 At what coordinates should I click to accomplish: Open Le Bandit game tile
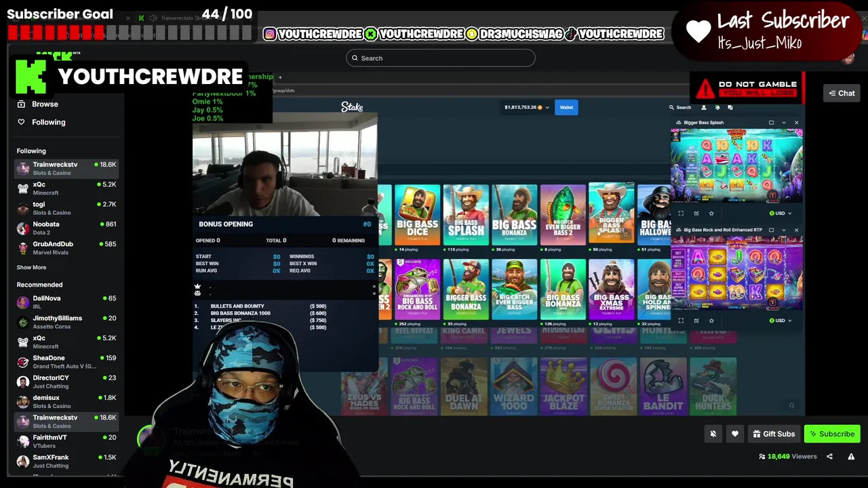[663, 386]
